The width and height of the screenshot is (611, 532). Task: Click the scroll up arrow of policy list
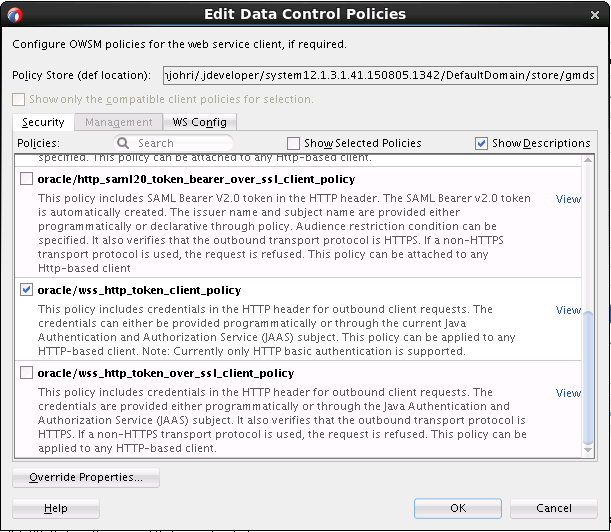point(588,160)
